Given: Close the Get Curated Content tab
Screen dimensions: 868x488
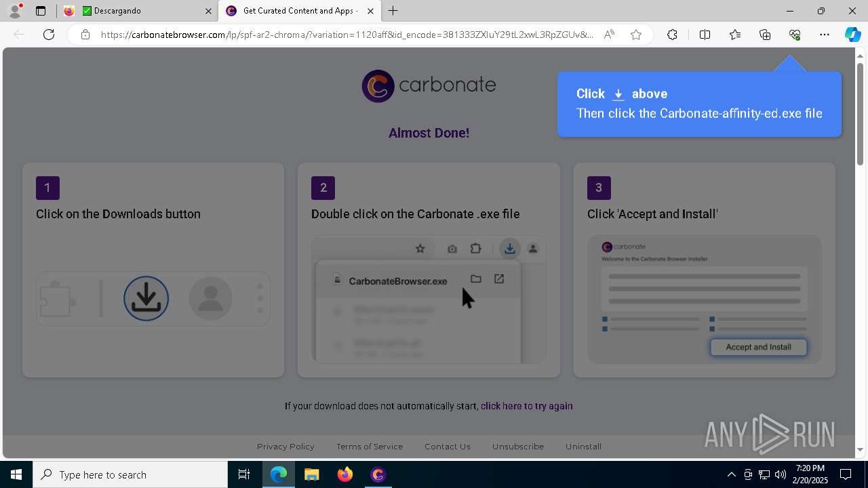Looking at the screenshot, I should point(370,11).
